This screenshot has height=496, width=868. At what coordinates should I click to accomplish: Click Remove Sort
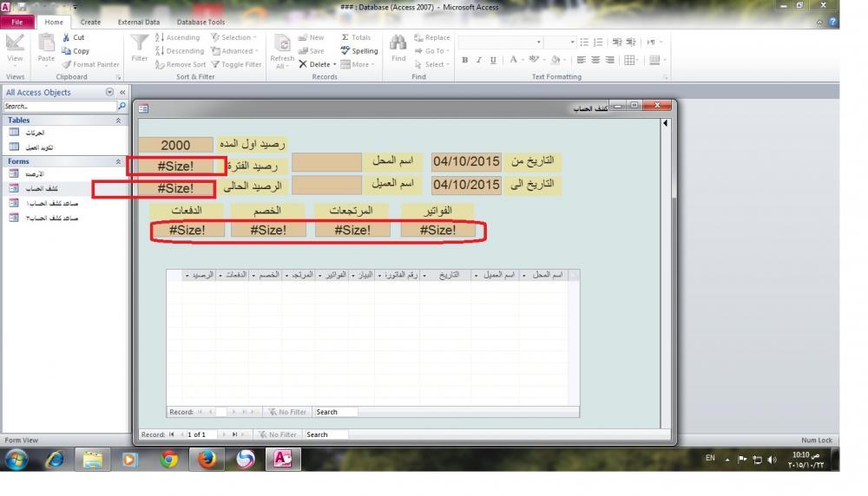pos(181,64)
